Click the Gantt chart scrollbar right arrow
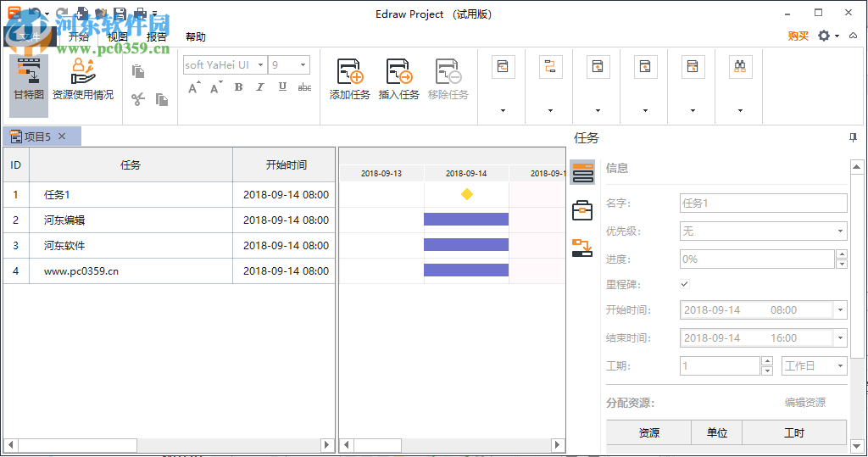 (x=558, y=445)
